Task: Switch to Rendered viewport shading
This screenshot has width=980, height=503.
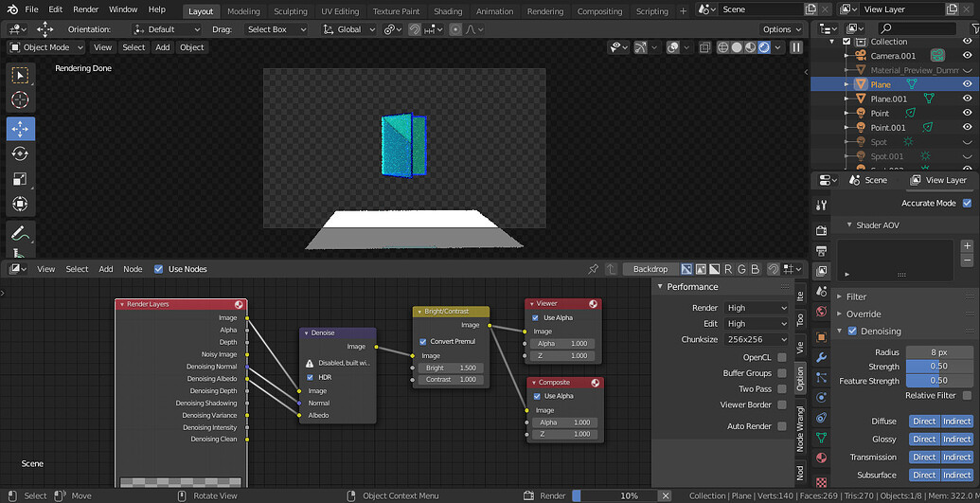Action: point(764,47)
